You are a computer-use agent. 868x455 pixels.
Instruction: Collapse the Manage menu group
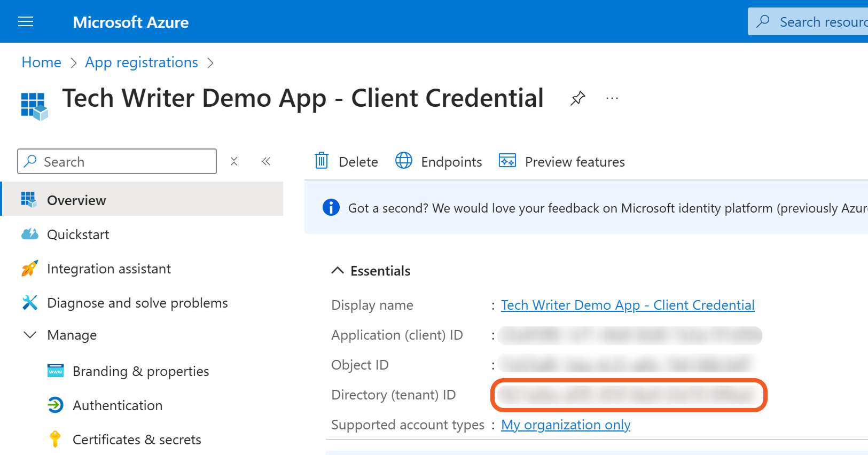(x=30, y=335)
